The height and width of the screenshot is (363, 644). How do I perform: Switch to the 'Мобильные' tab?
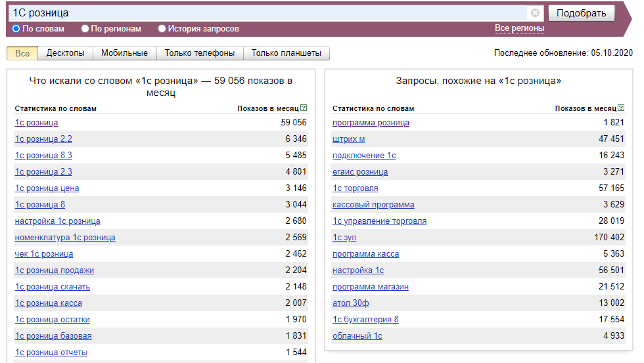coord(125,53)
